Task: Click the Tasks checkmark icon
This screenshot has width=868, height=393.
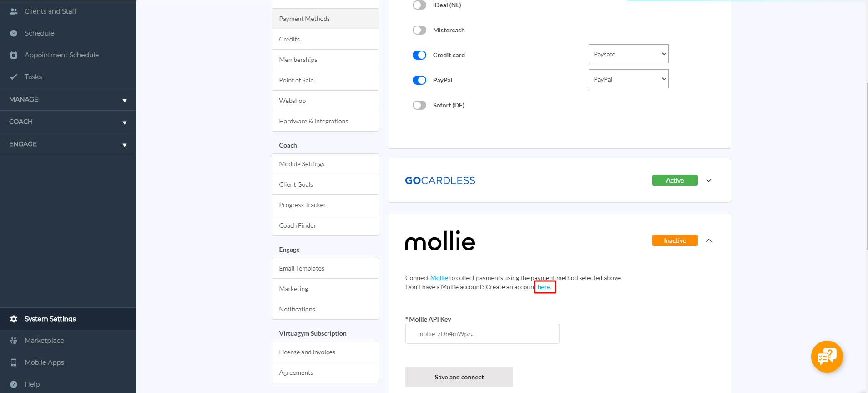Action: 14,77
